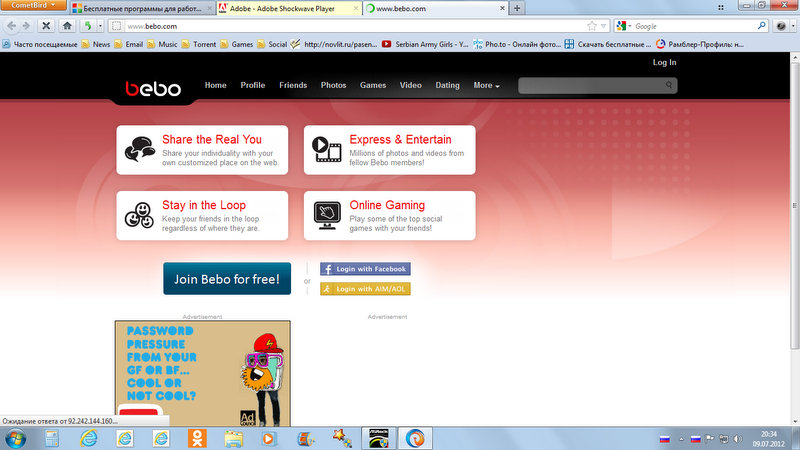Image resolution: width=800 pixels, height=450 pixels.
Task: Open the first Internet Explorer taskbar icon
Action: (88, 439)
